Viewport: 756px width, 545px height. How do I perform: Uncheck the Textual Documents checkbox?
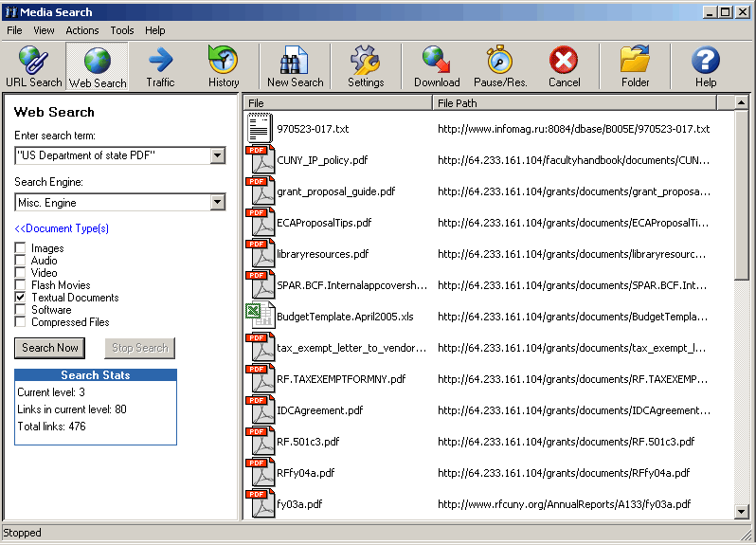click(x=20, y=297)
